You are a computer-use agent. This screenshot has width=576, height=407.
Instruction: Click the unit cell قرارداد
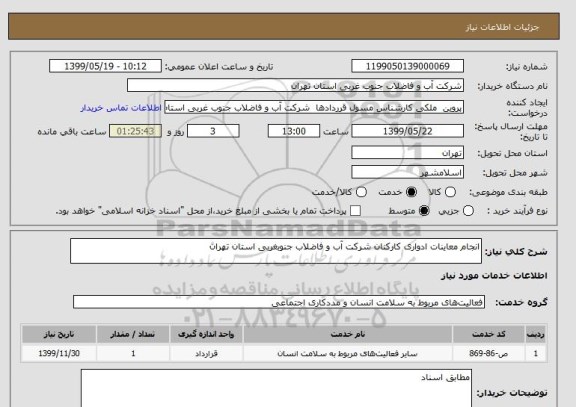click(x=206, y=353)
